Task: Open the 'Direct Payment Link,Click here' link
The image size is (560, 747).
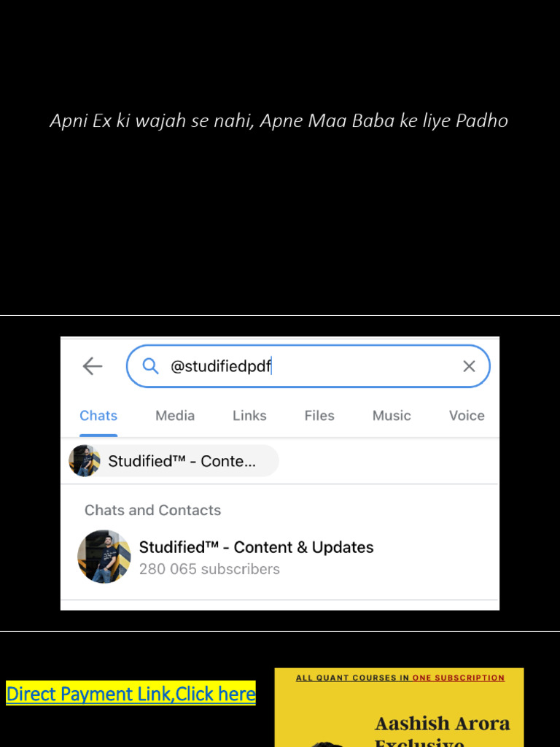Action: (131, 694)
